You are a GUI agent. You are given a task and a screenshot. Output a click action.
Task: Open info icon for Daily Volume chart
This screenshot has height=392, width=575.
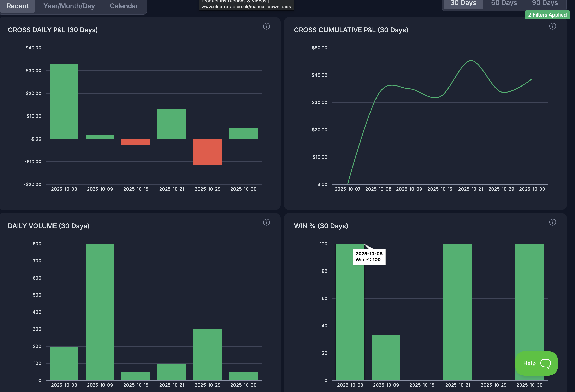266,222
